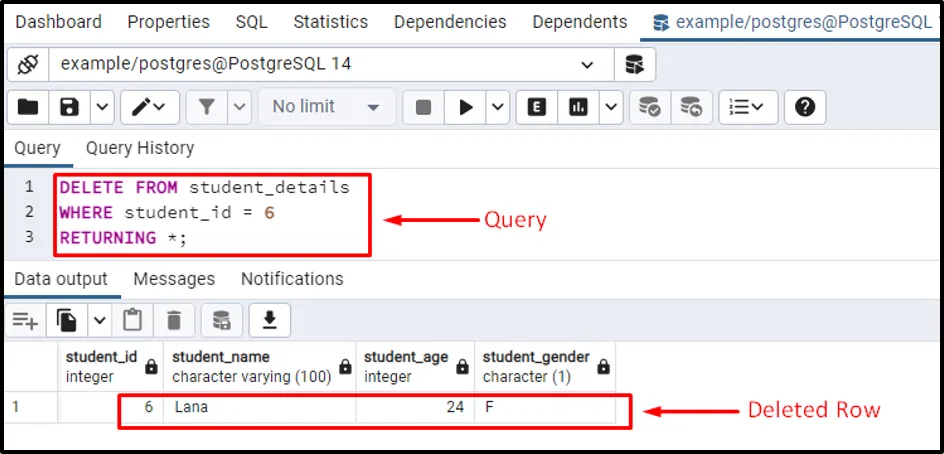Click the Save File disk icon

click(69, 107)
